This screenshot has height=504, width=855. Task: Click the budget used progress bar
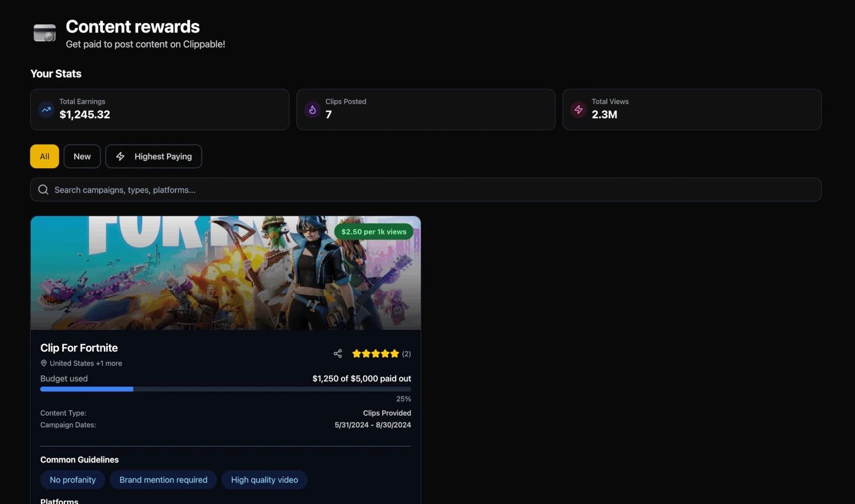tap(225, 389)
